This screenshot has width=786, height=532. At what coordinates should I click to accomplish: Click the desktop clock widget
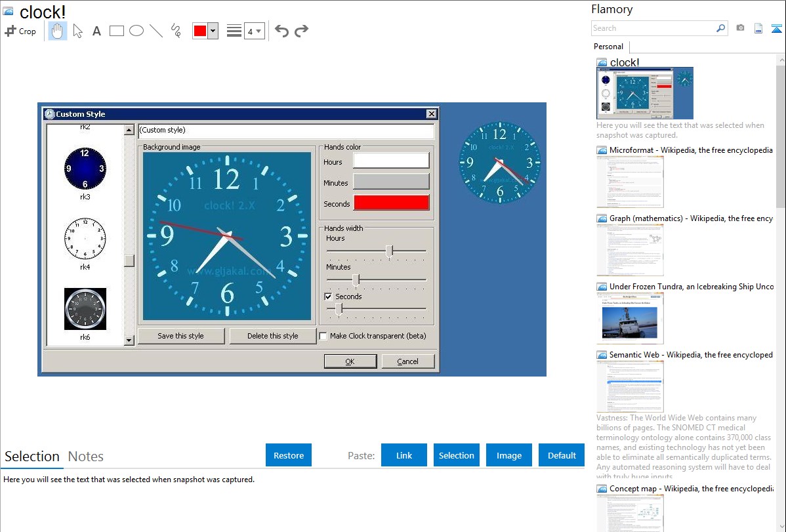[x=500, y=163]
